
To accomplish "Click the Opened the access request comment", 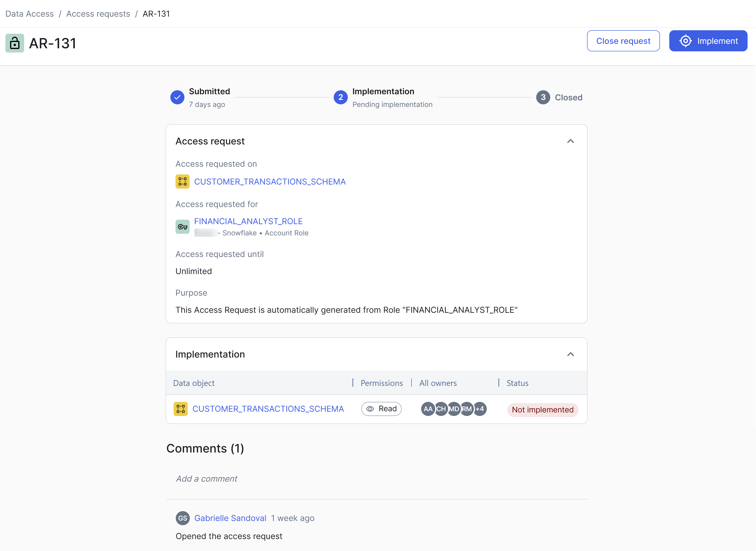I will (x=229, y=536).
